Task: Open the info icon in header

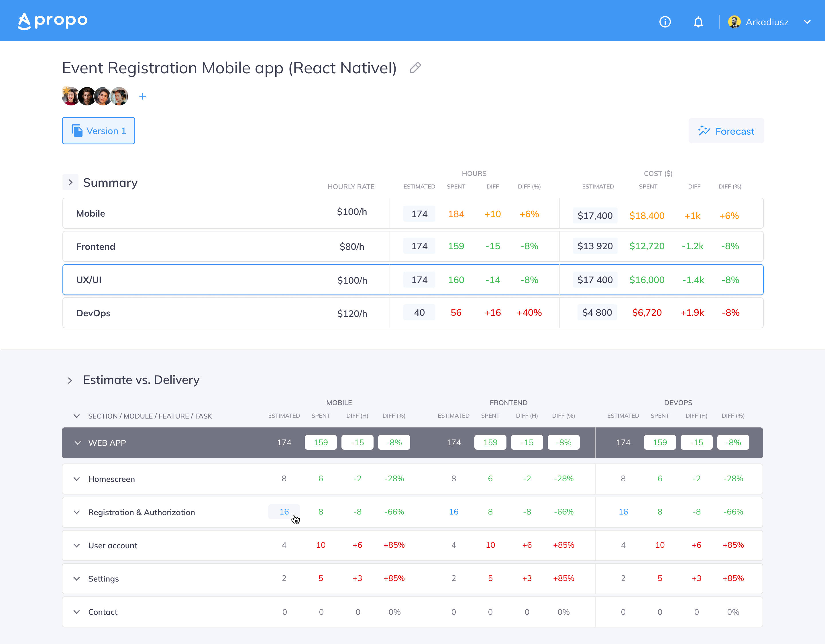Action: tap(665, 22)
